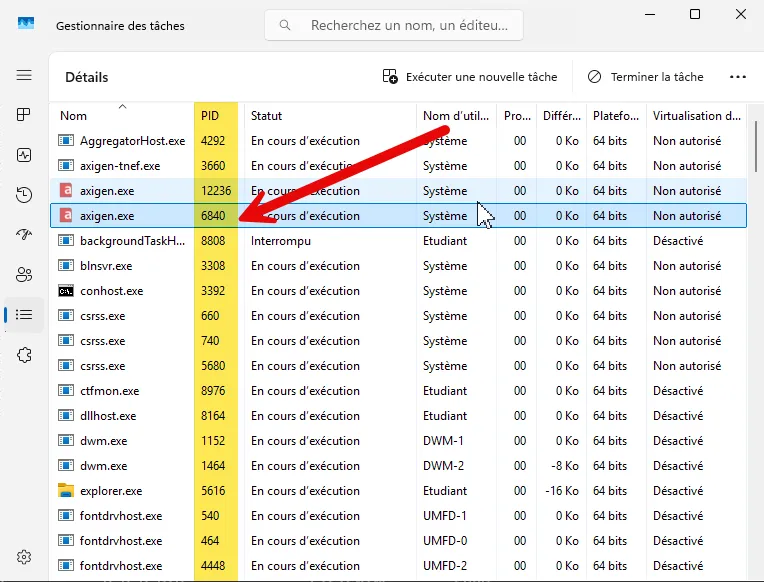Open the hamburger navigation menu

click(24, 76)
